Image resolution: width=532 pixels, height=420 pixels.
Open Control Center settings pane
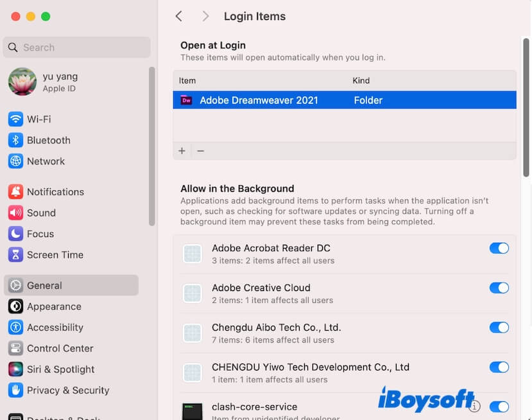(x=60, y=348)
